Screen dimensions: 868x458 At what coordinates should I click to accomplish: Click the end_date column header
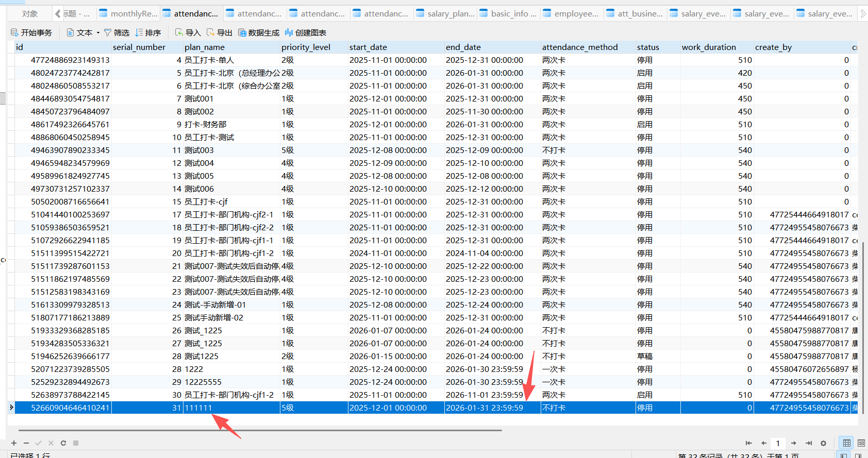pyautogui.click(x=492, y=47)
